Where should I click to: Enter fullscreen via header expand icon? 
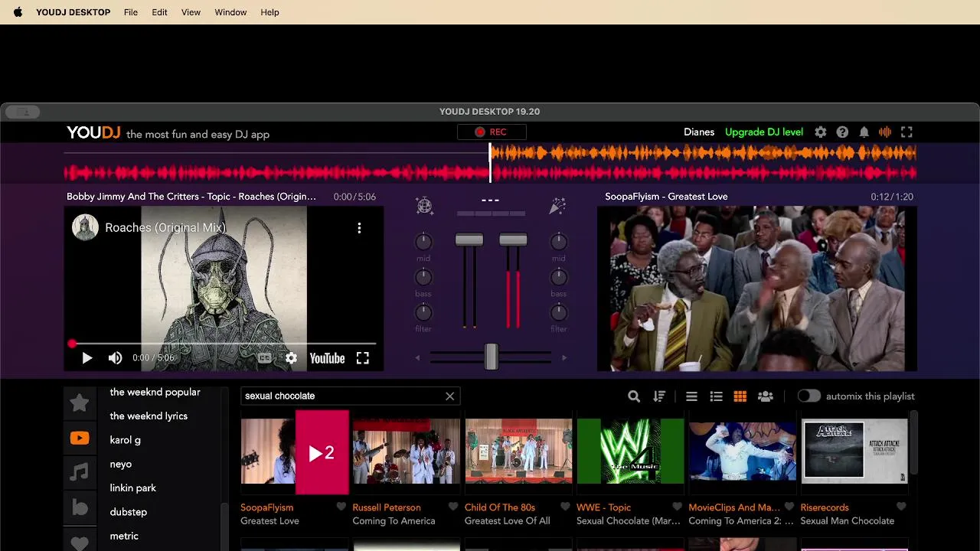(906, 132)
